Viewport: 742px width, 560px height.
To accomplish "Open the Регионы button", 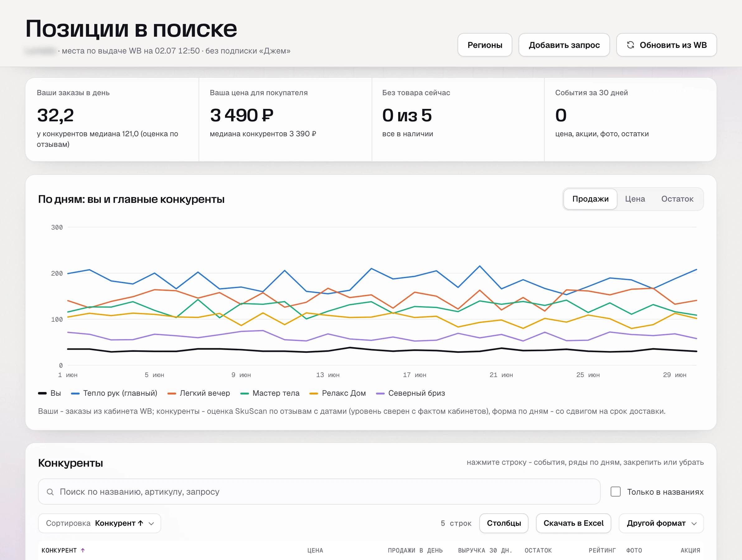I will pos(485,45).
